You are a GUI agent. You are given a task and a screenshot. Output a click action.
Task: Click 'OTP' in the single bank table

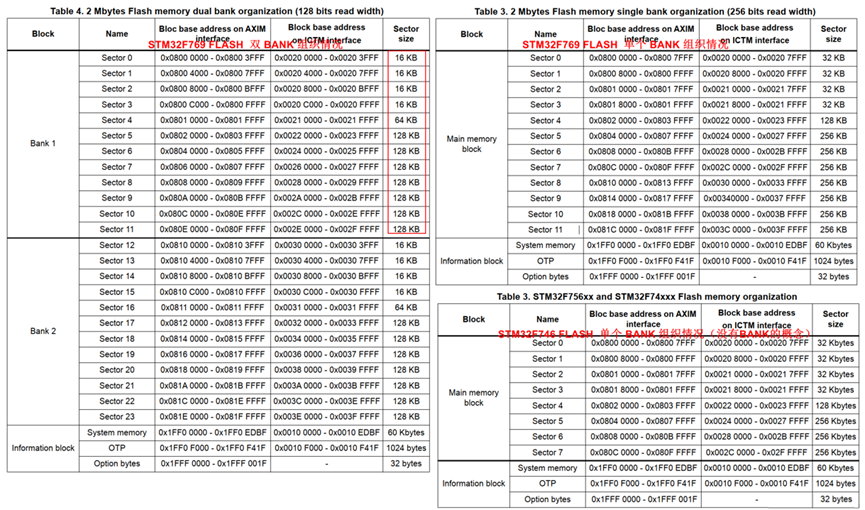[x=545, y=261]
